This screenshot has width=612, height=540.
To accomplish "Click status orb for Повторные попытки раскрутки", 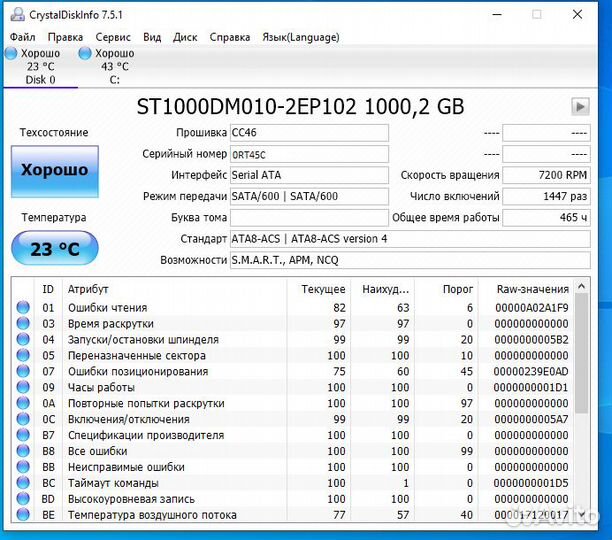I will pyautogui.click(x=23, y=403).
